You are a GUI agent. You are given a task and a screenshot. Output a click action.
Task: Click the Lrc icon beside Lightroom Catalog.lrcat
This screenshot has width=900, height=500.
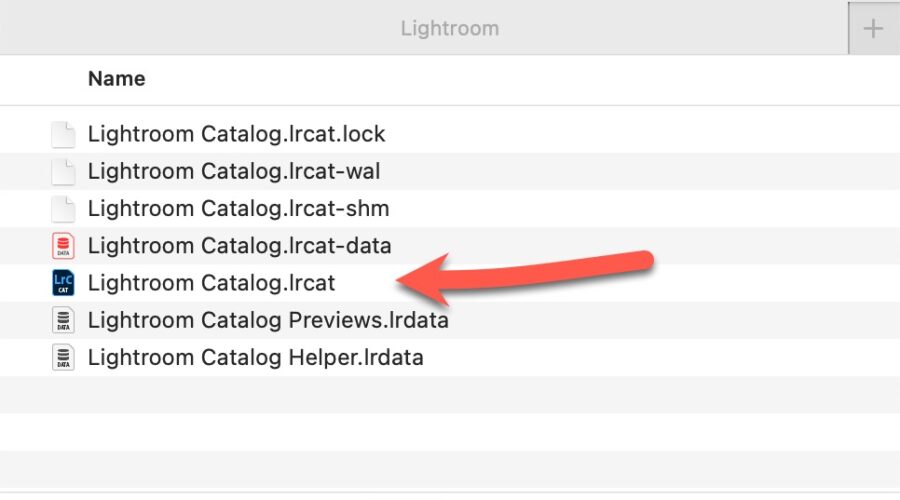tap(63, 283)
